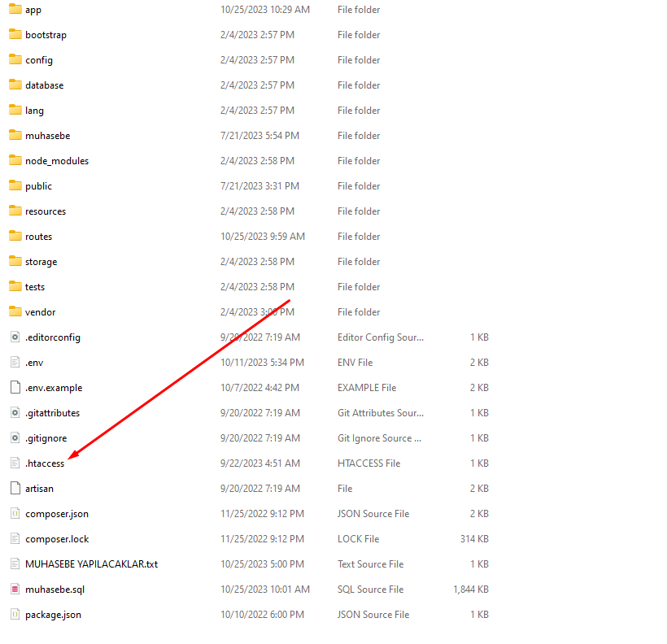Click the .gitignore file icon
The height and width of the screenshot is (644, 667).
[15, 437]
